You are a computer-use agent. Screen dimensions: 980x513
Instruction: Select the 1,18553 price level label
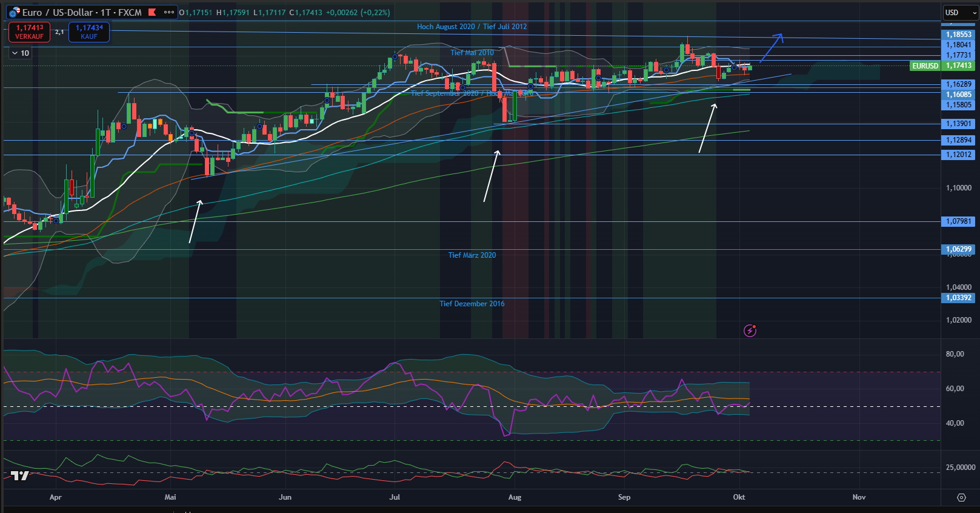[958, 35]
